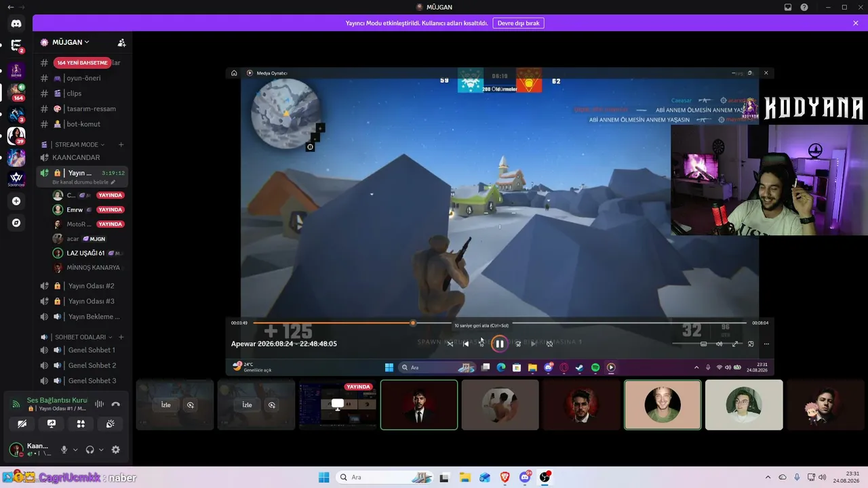This screenshot has width=868, height=488.
Task: Open the Kaan user avatar in the user panel
Action: (x=15, y=449)
